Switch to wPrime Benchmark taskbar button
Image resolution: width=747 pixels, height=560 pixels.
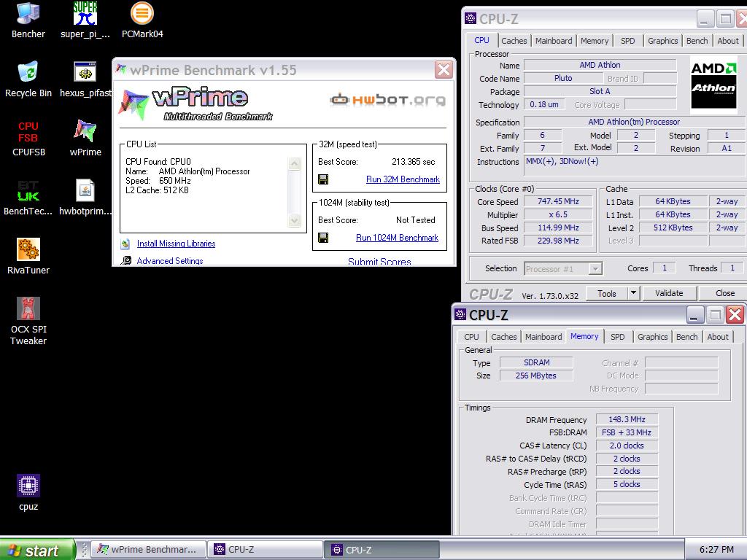point(149,550)
